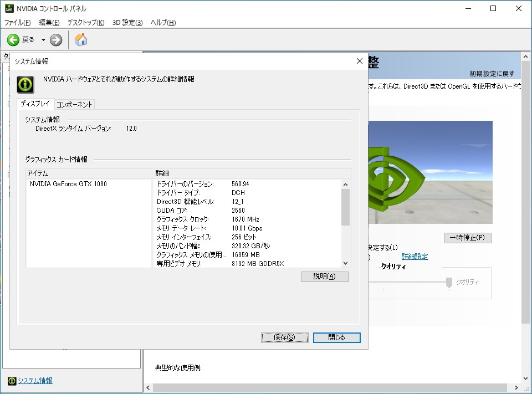532x394 pixels.
Task: Click the quality slider handle
Action: click(x=449, y=283)
